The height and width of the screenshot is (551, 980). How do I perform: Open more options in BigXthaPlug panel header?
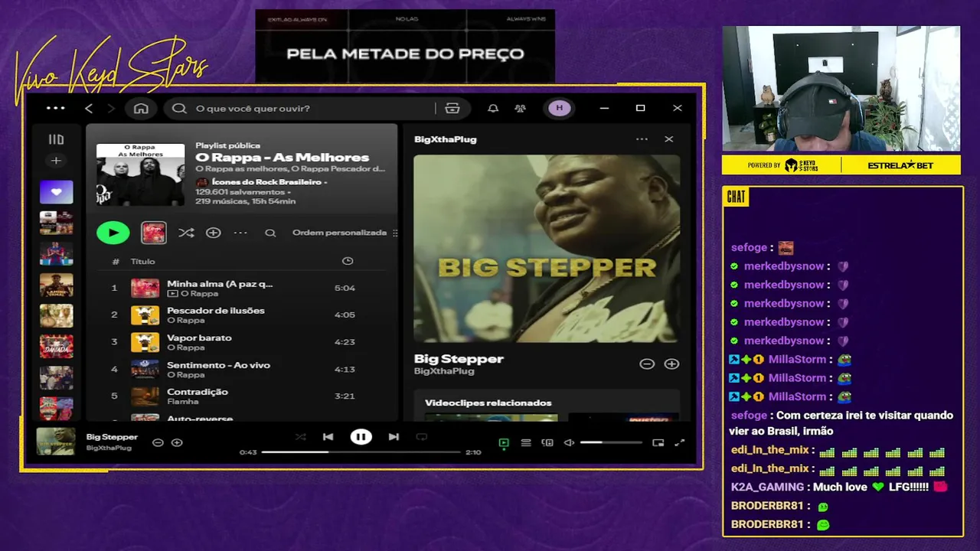[x=642, y=139]
